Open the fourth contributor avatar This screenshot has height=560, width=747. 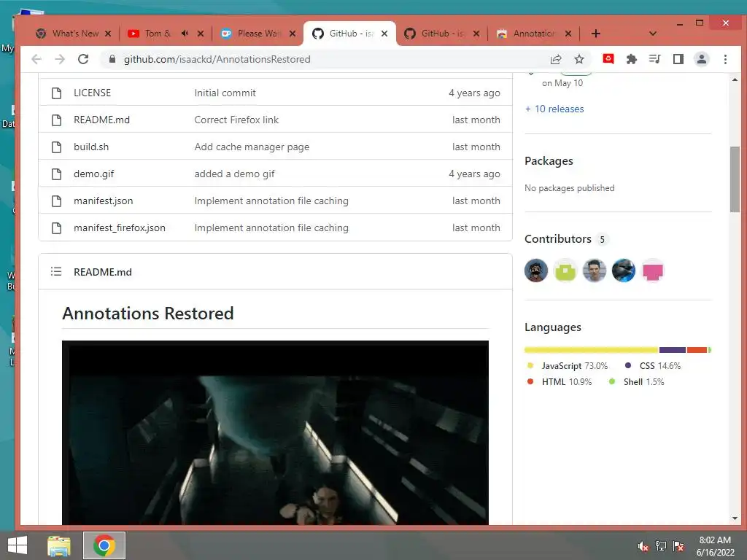(623, 271)
